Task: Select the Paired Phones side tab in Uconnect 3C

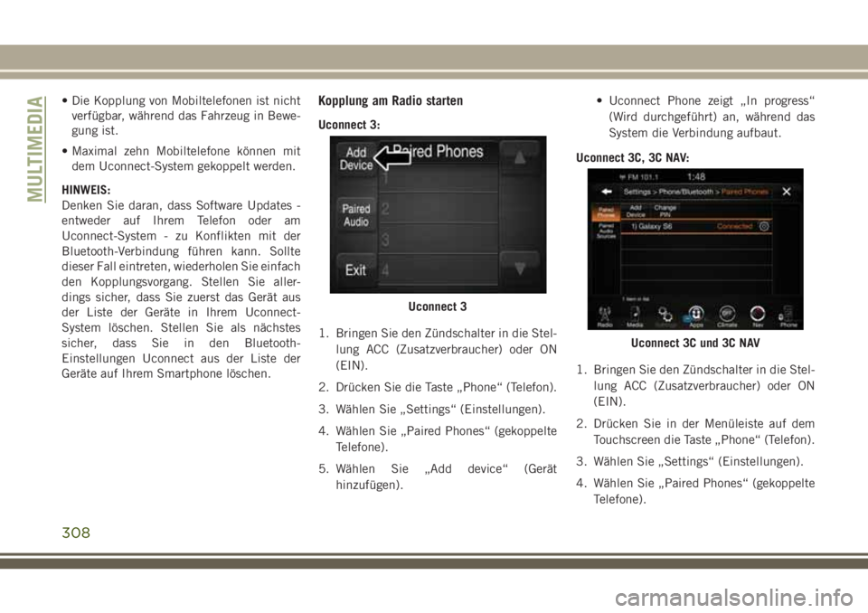Action: [x=606, y=212]
